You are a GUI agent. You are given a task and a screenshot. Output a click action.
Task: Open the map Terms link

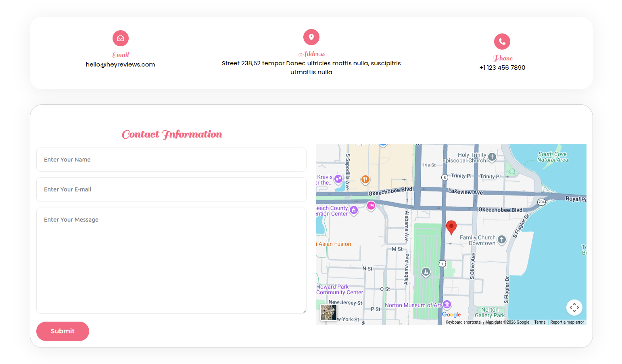(540, 322)
